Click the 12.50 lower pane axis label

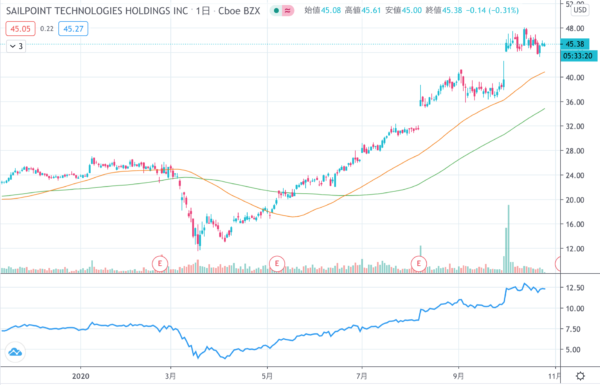click(575, 288)
